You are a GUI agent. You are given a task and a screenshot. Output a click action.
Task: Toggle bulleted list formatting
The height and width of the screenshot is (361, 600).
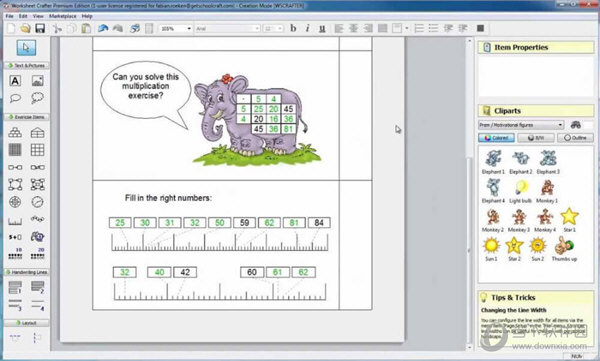pyautogui.click(x=433, y=28)
